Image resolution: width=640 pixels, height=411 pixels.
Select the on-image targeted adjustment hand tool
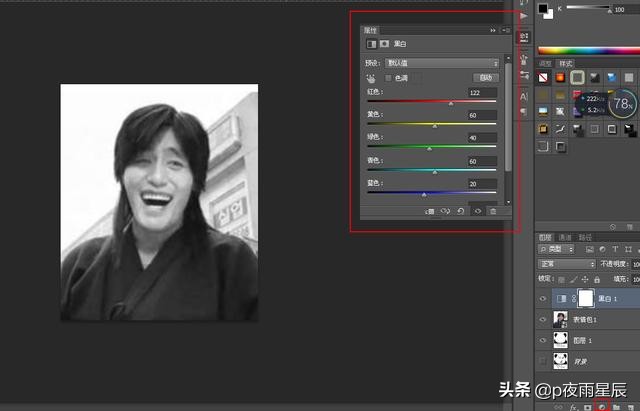coord(371,78)
